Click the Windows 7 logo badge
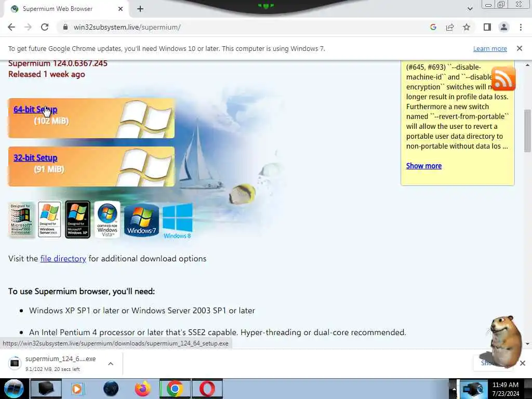The image size is (532, 399). click(141, 220)
